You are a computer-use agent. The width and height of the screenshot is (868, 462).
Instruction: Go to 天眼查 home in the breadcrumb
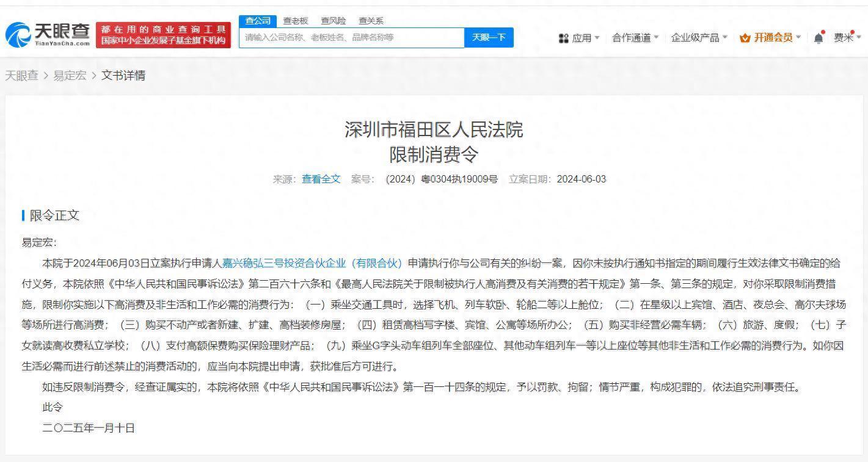click(21, 76)
